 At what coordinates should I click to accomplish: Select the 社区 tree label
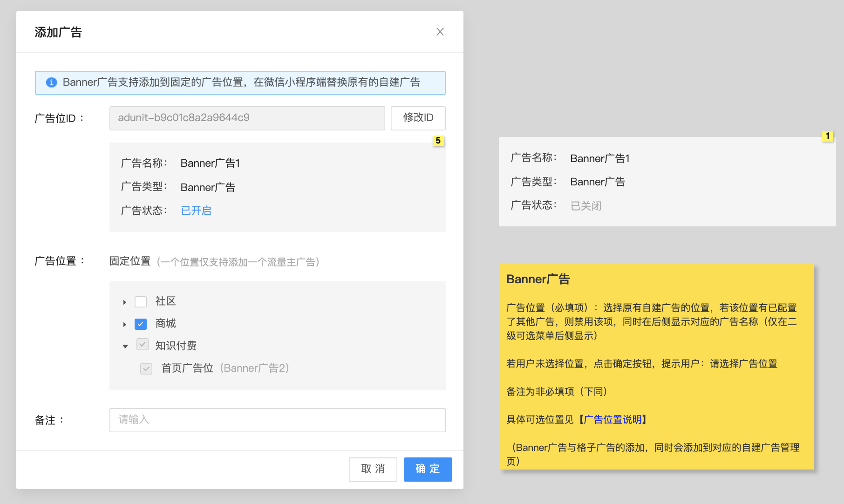(165, 301)
